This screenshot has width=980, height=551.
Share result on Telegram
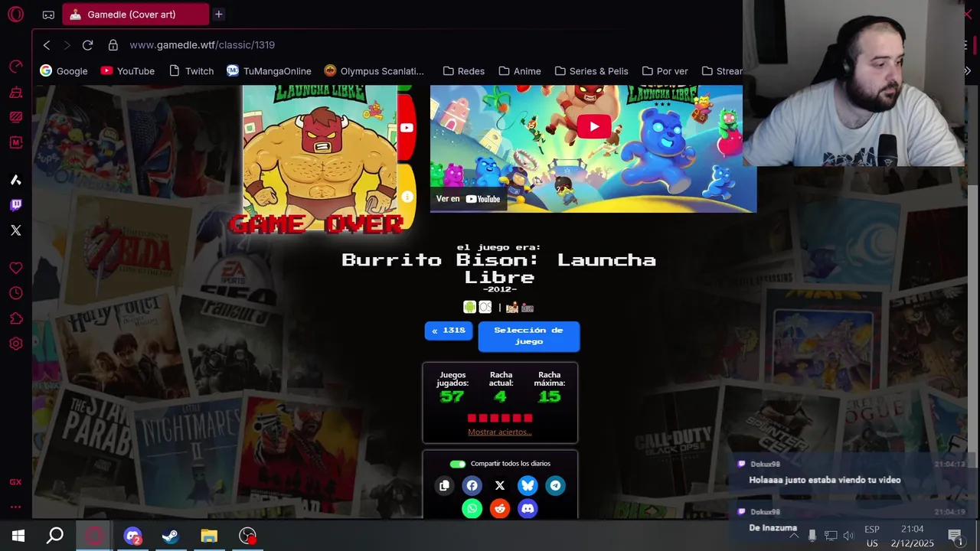click(555, 485)
